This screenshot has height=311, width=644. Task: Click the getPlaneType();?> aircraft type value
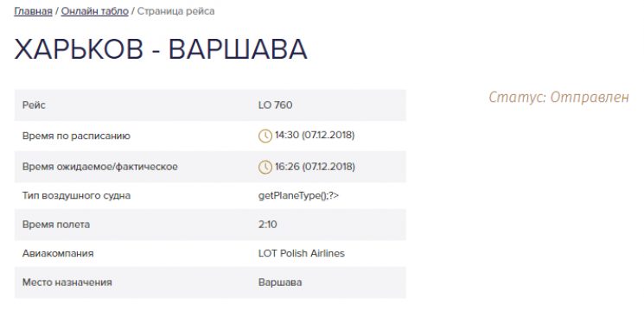(298, 196)
